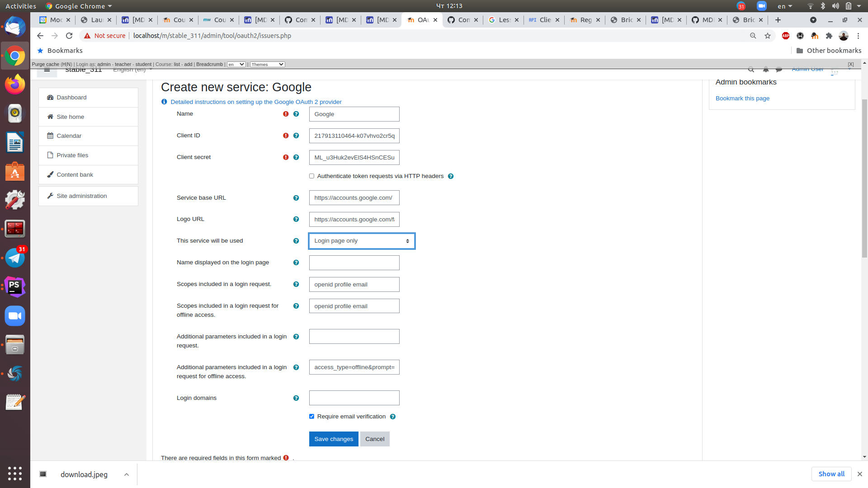Screen dimensions: 868x488
Task: Open Content bank in side navigation
Action: coord(88,175)
